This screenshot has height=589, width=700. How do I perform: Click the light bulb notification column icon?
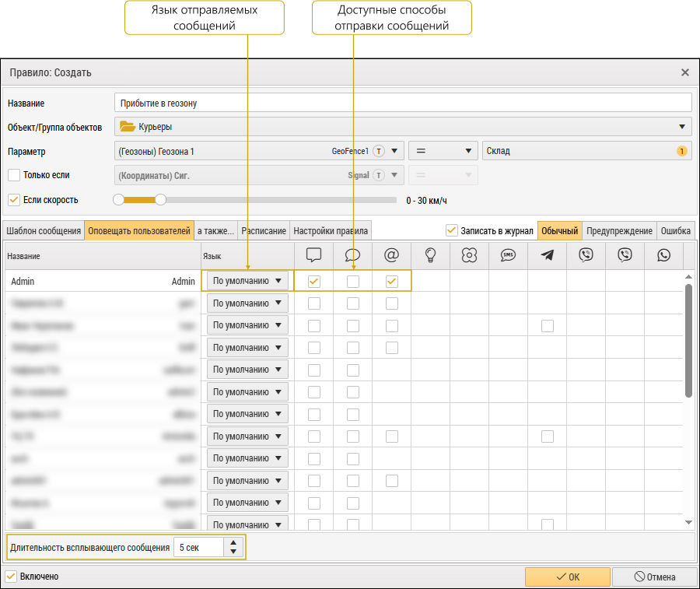coord(430,255)
